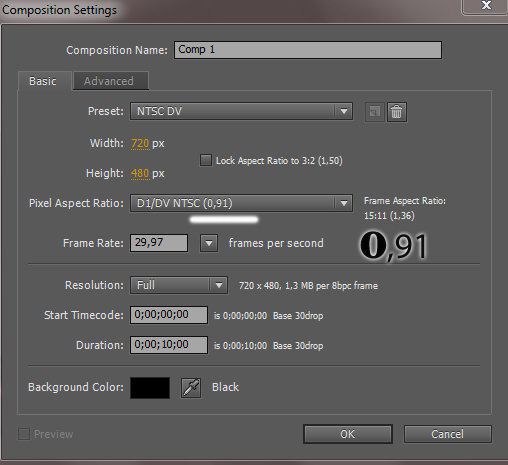The height and width of the screenshot is (465, 508).
Task: Switch to the Advanced tab
Action: click(x=111, y=81)
